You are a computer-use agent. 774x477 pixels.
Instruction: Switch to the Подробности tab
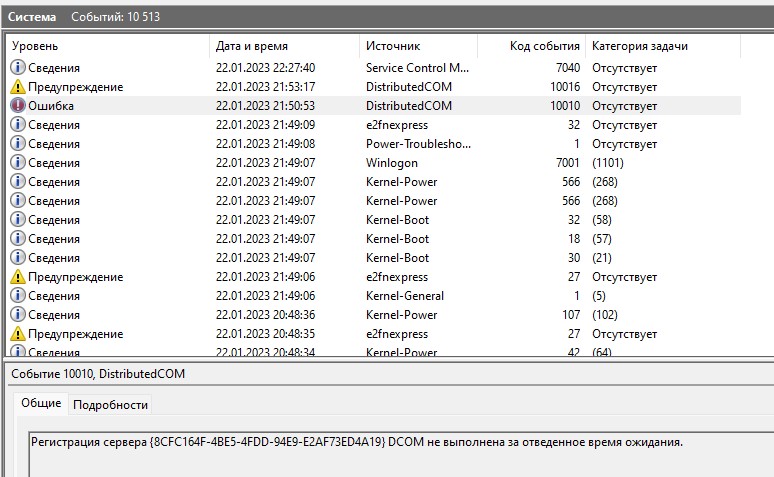tap(110, 404)
